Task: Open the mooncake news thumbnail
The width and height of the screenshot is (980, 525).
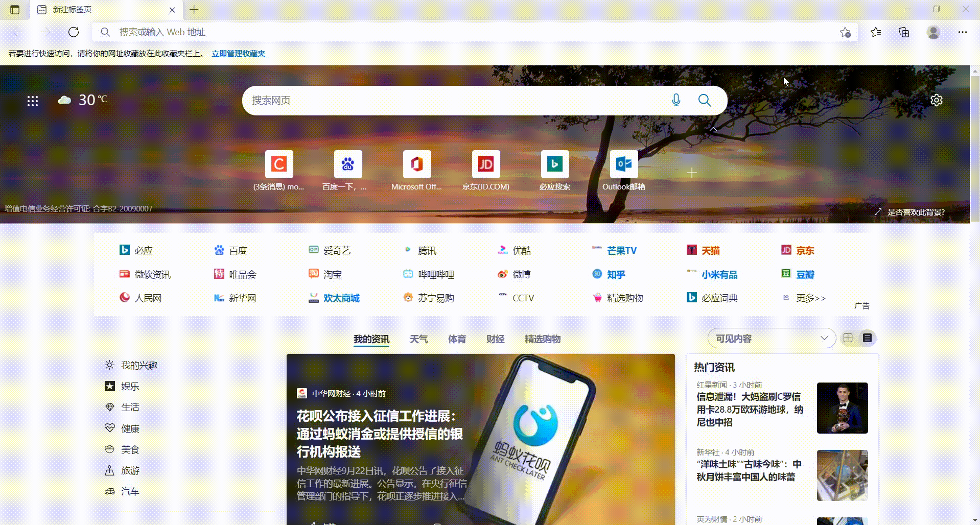Action: [842, 475]
